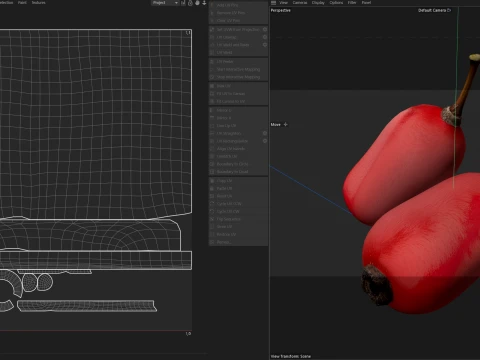Choose the plain UV Weld entry
Screen dimensions: 480x360
tap(238, 52)
